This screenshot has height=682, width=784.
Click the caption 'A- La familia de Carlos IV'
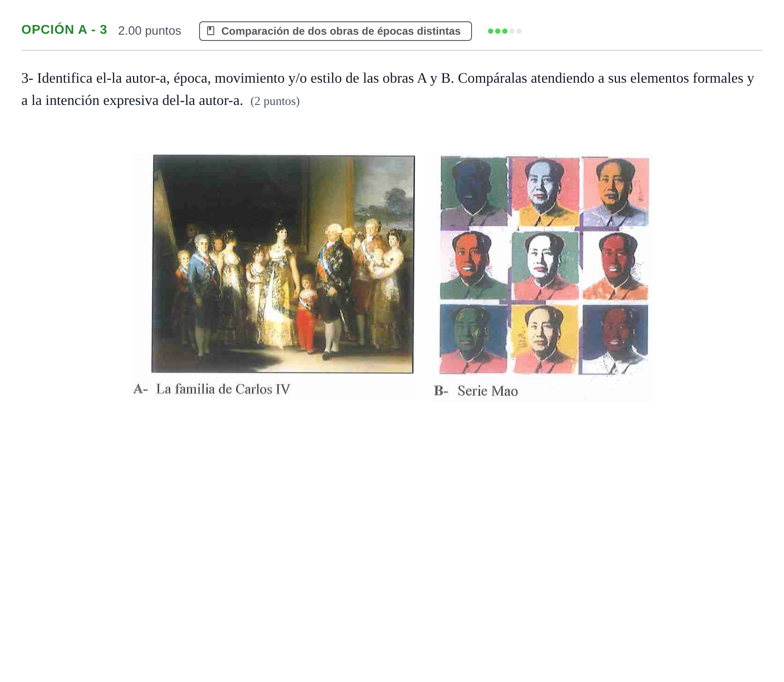(x=212, y=389)
